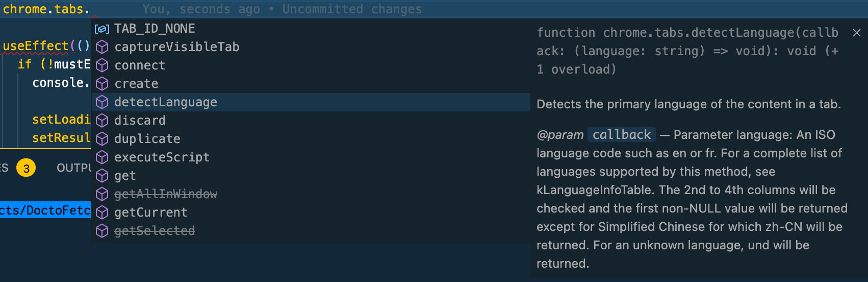Click the method icon beside captureVisibleTab
Viewport: 868px width, 282px height.
pyautogui.click(x=102, y=47)
